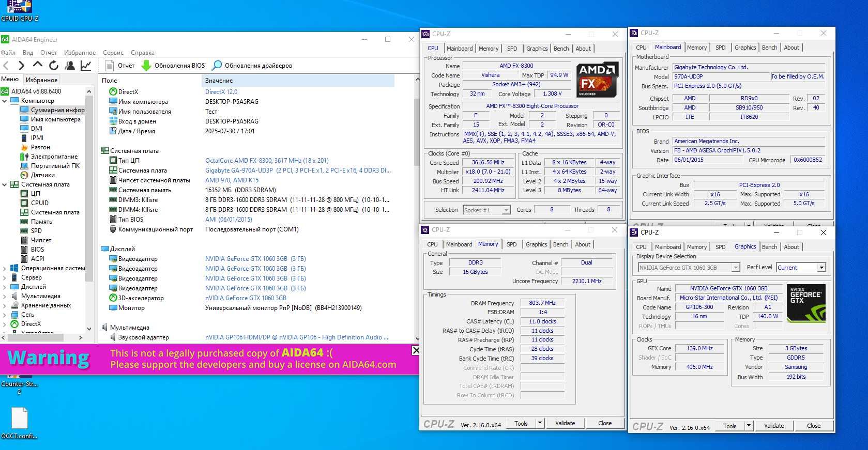Screen dimensions: 868x450
Task: Click Validate in CPU-Z Memory window
Action: click(565, 423)
